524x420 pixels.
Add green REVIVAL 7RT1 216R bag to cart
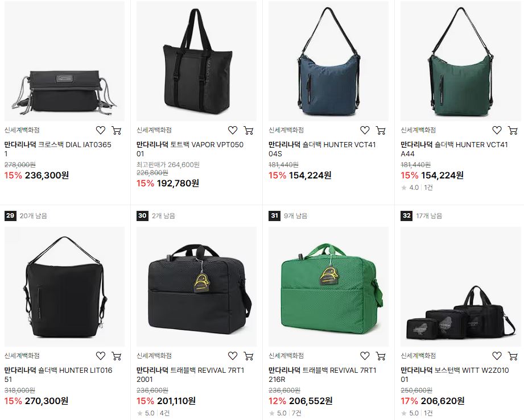[x=381, y=356]
